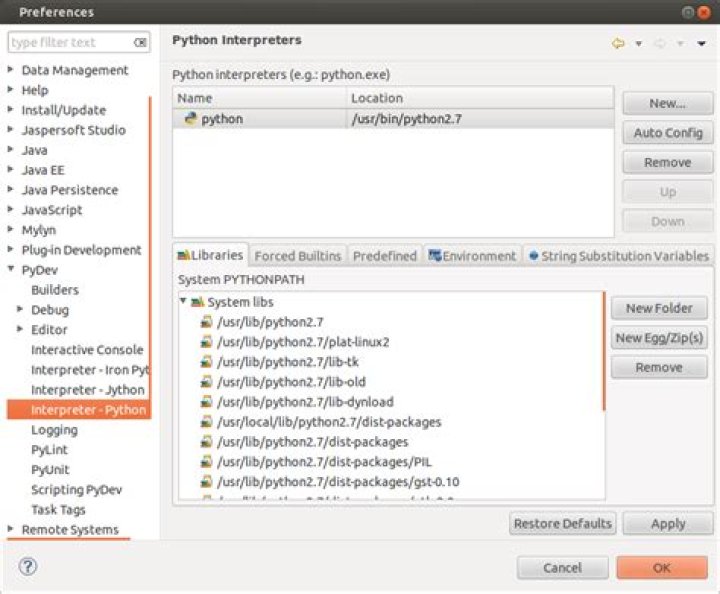Collapse the System libs tree

click(x=183, y=301)
